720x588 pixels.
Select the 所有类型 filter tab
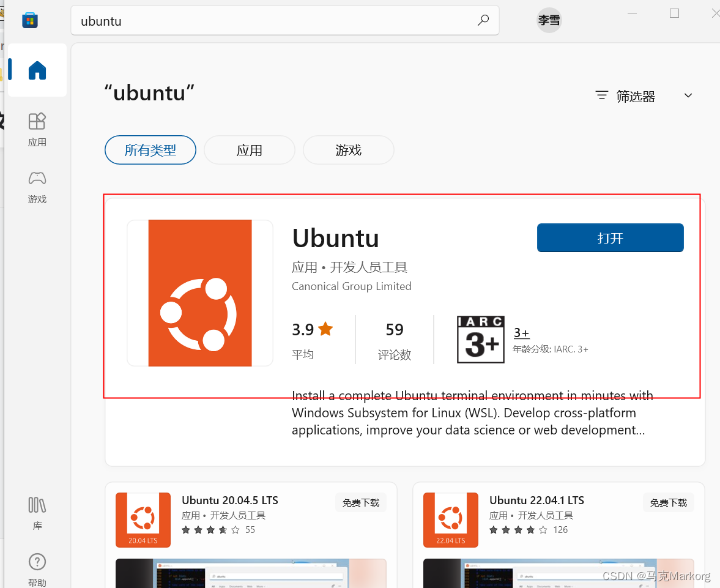pyautogui.click(x=150, y=150)
